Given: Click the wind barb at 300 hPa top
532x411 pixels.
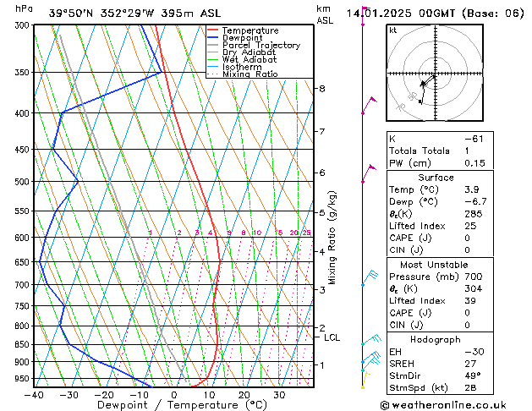Looking at the screenshot, I should click(x=365, y=15).
